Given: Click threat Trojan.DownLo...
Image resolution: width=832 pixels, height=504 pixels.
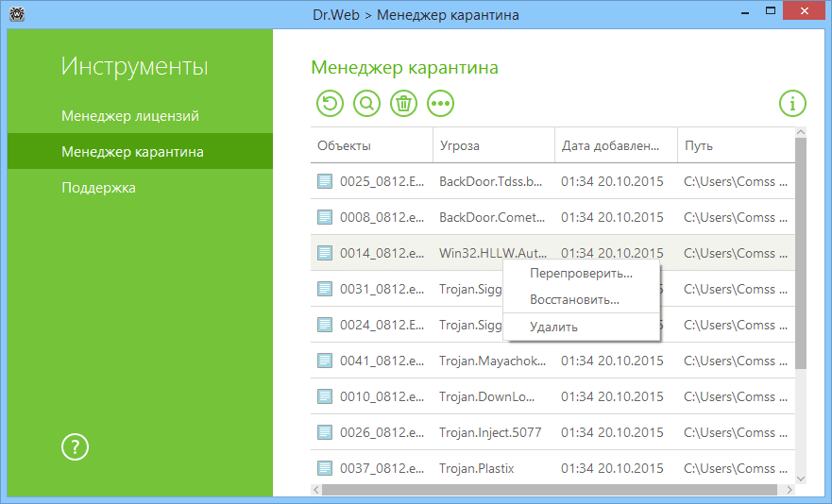Looking at the screenshot, I should [486, 396].
